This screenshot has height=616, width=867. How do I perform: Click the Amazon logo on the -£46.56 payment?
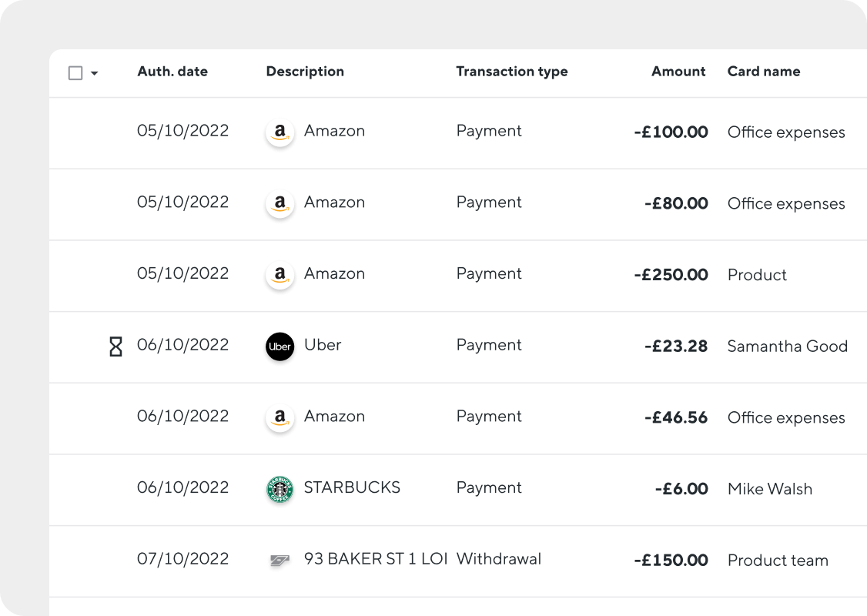[x=280, y=417]
